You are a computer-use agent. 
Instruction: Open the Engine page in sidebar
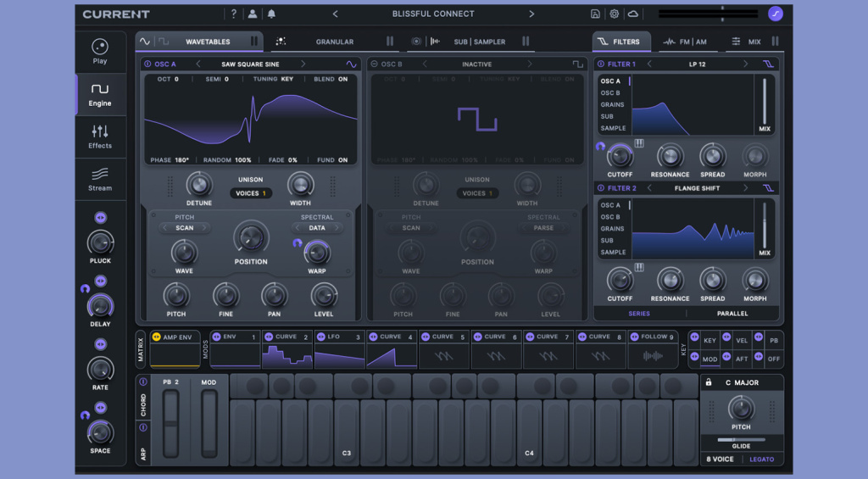(x=100, y=95)
